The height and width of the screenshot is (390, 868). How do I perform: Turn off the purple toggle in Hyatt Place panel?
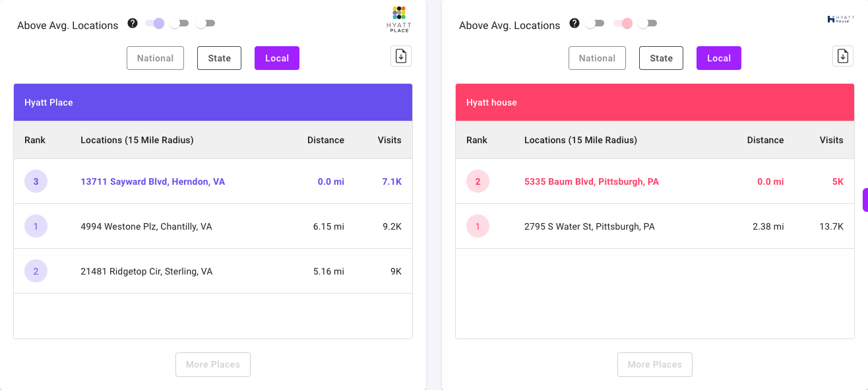tap(155, 23)
